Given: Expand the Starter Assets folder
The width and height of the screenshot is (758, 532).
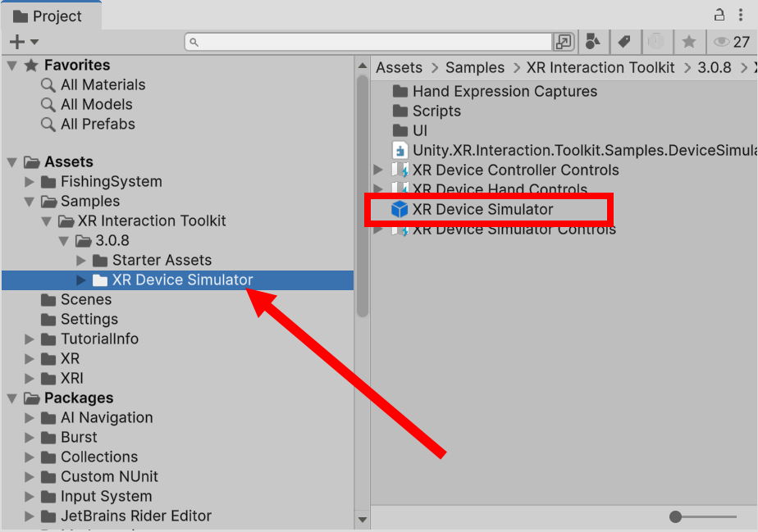Looking at the screenshot, I should [80, 261].
